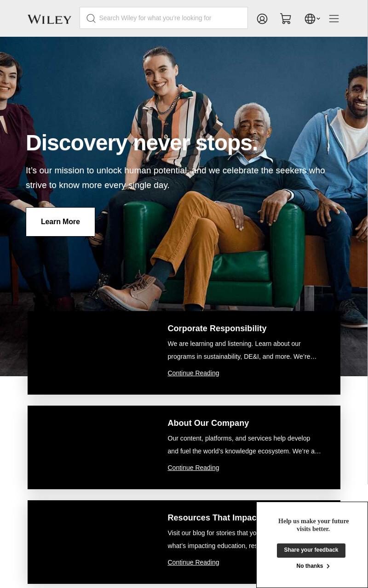Open the About Our Company heading

point(208,423)
